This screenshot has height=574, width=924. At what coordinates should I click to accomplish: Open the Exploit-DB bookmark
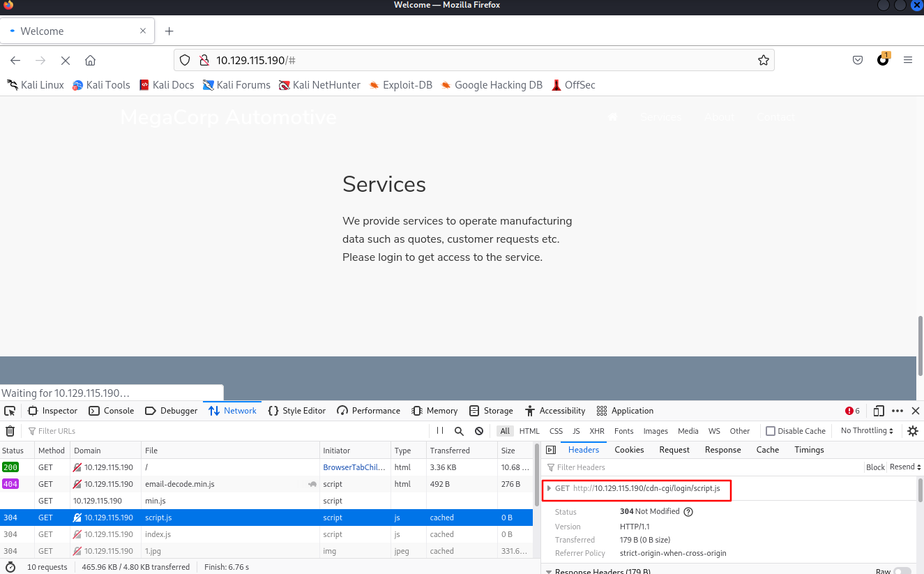click(x=401, y=85)
